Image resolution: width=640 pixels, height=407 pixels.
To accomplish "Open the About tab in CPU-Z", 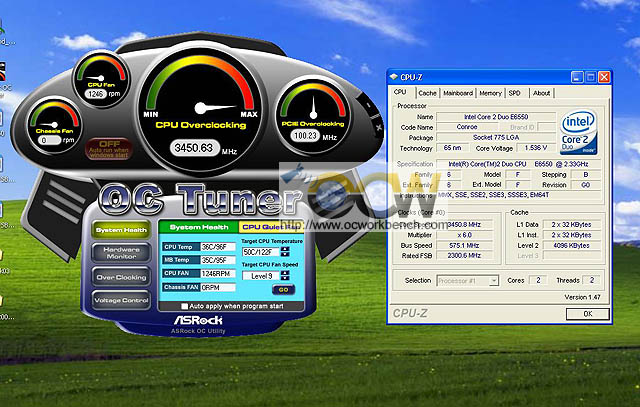I will click(x=541, y=93).
